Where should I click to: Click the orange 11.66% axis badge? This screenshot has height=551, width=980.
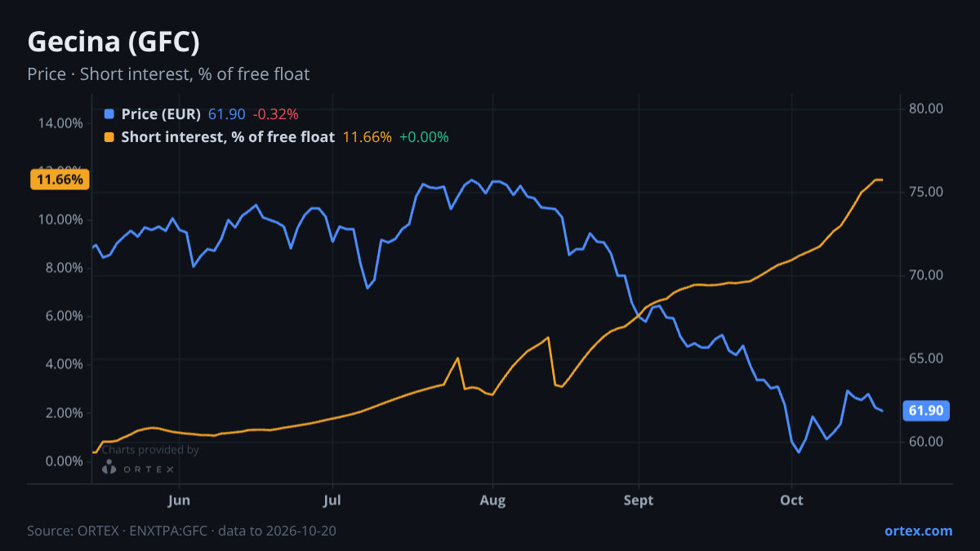60,180
